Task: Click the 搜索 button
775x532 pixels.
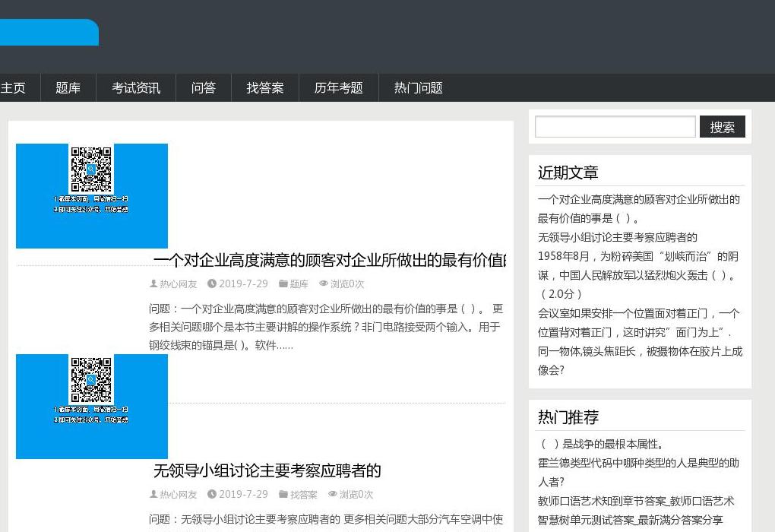Action: [x=722, y=127]
